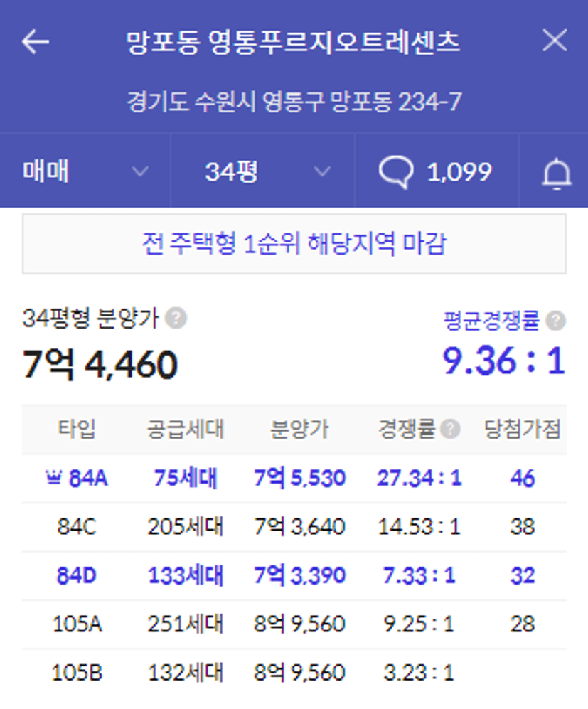This screenshot has height=709, width=588.
Task: Select the 84C type row label
Action: coord(77,527)
